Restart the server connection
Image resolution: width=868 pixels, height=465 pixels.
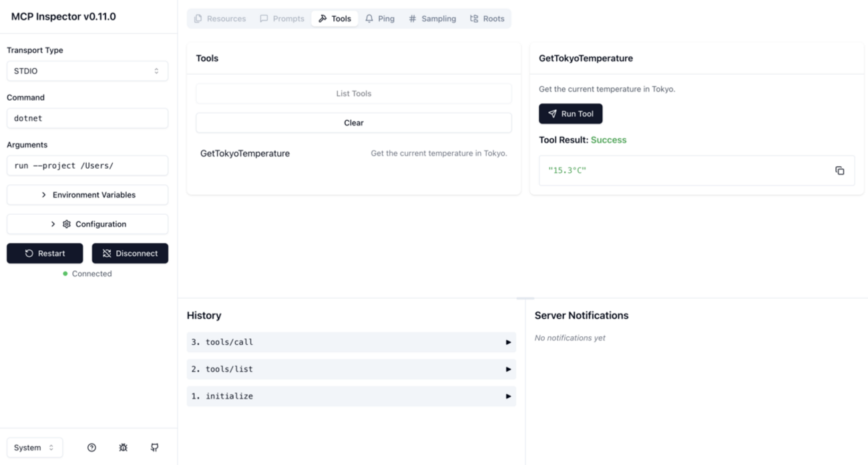(45, 254)
